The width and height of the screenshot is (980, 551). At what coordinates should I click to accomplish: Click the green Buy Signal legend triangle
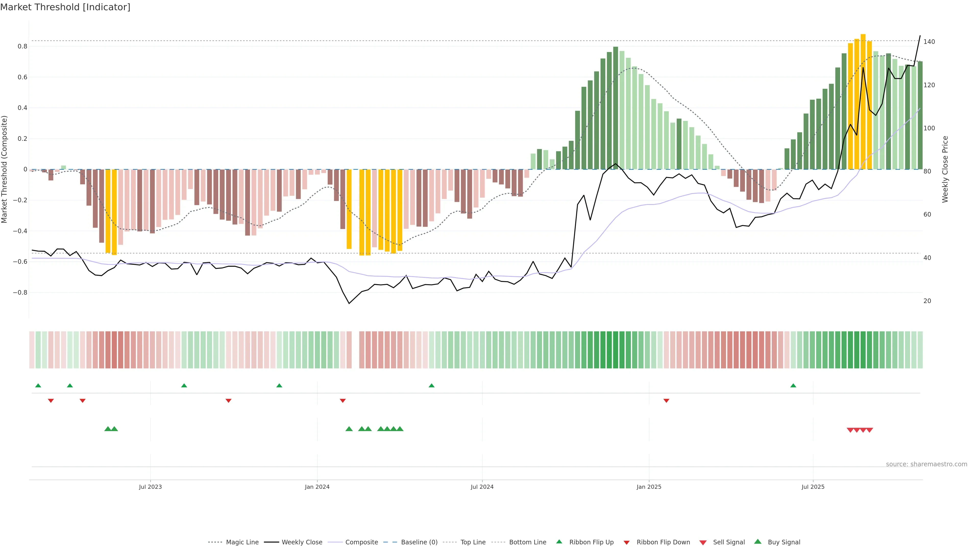coord(758,542)
